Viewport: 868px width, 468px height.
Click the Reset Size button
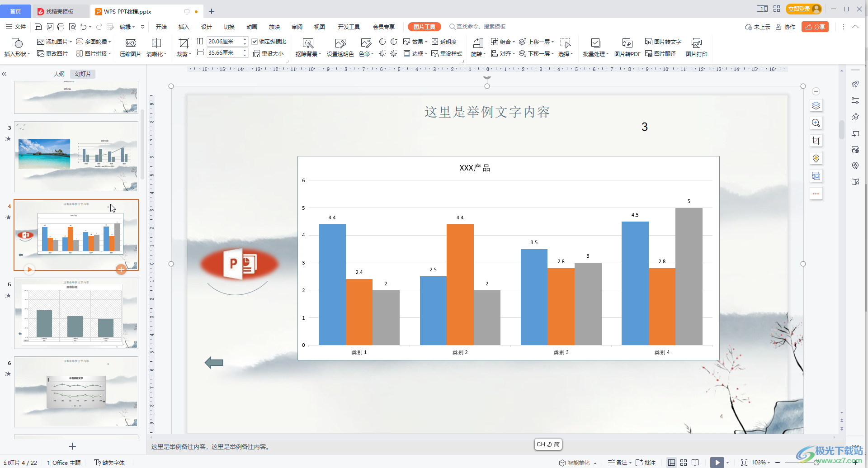coord(268,53)
